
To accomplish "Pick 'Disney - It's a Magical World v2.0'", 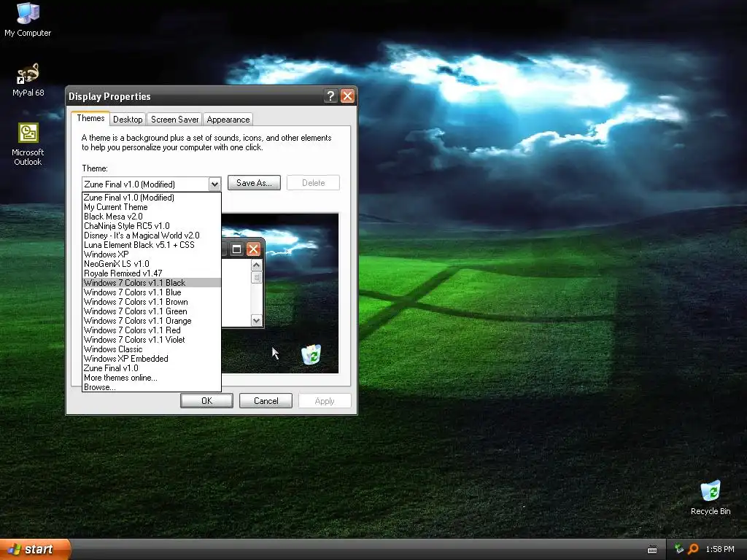I will (152, 236).
